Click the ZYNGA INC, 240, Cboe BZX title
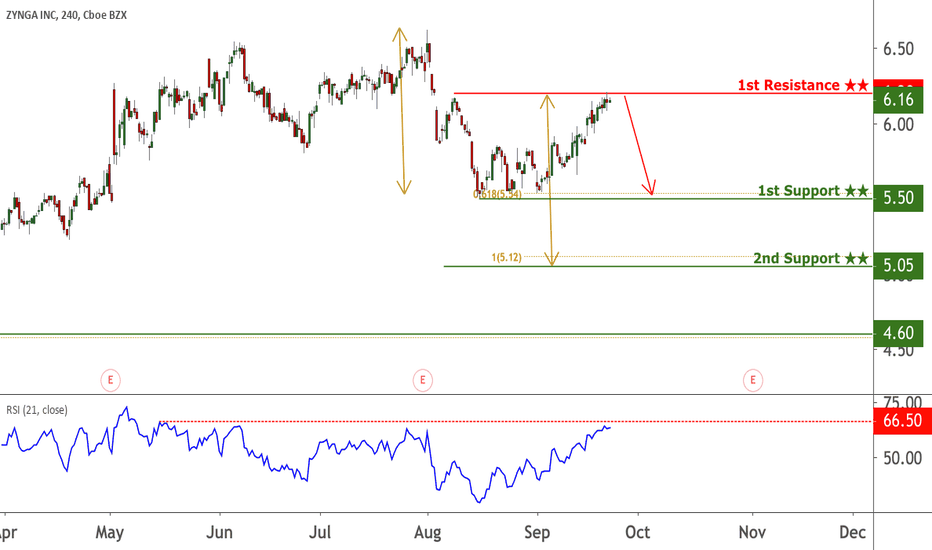The width and height of the screenshot is (932, 550). pyautogui.click(x=66, y=15)
